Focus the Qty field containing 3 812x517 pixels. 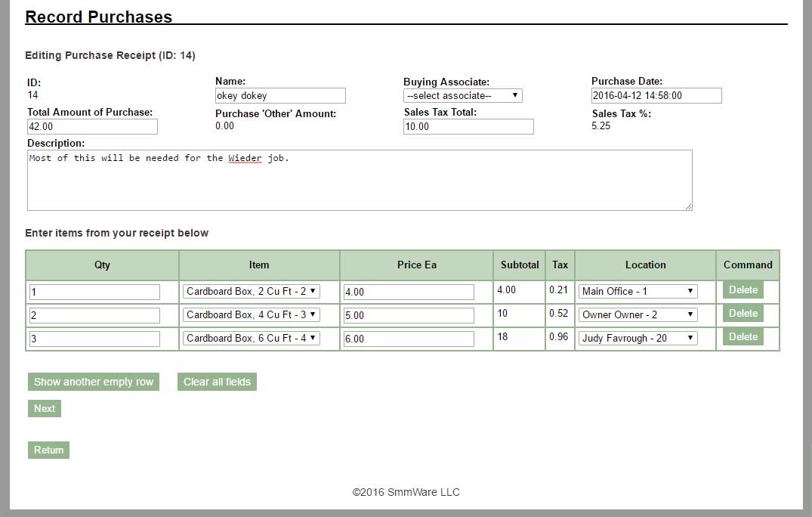click(94, 339)
